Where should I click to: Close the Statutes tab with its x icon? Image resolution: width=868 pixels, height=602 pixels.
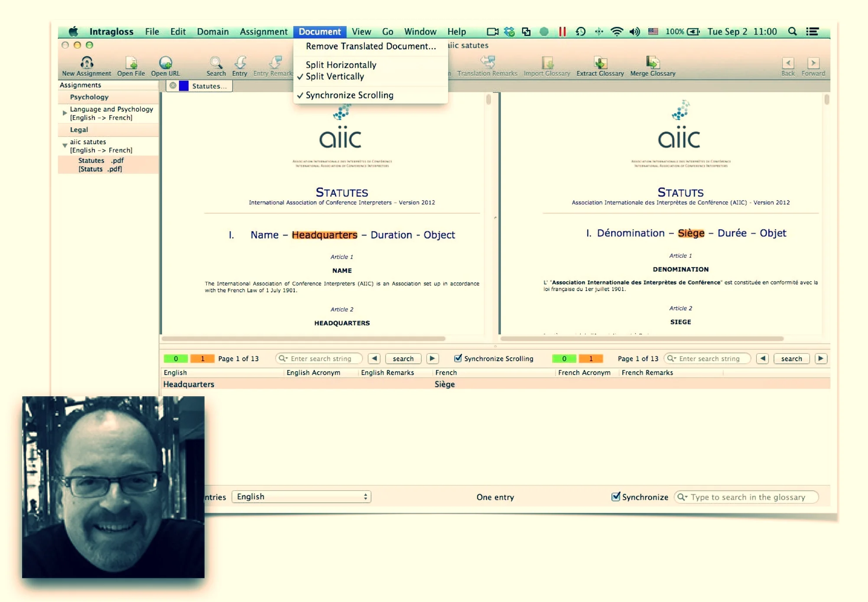point(173,85)
